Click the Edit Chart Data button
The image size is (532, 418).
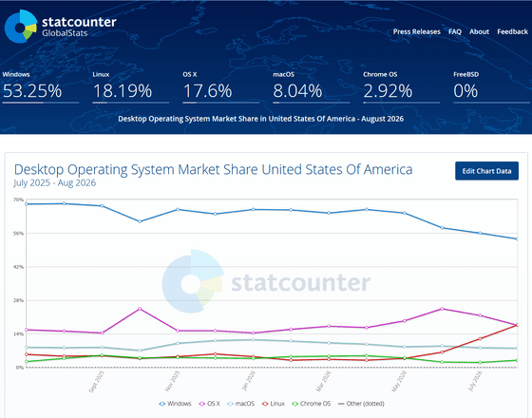pyautogui.click(x=486, y=171)
